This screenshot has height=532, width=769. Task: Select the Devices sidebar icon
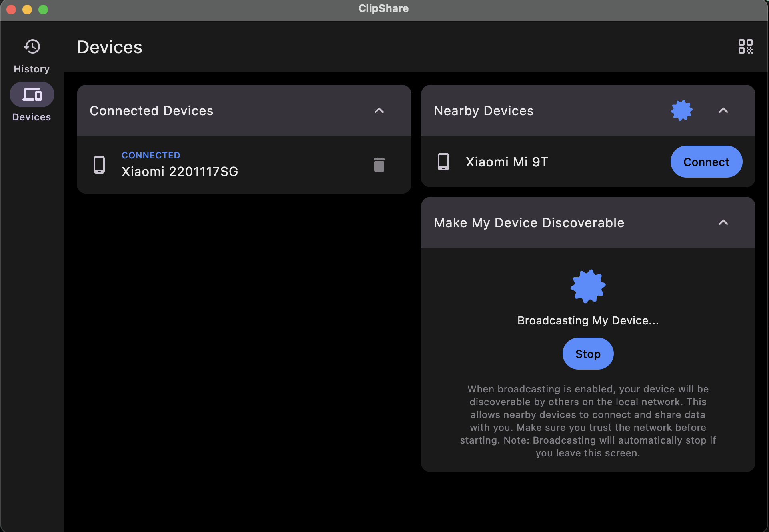32,94
